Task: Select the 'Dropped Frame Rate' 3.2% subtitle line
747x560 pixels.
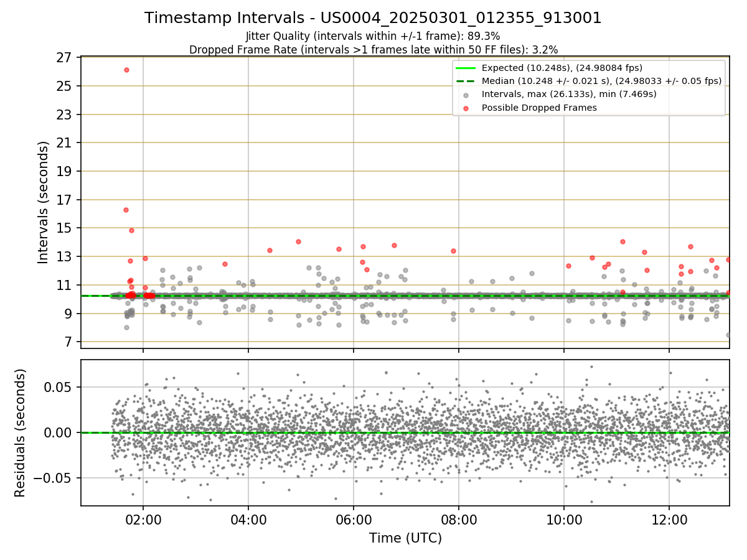Action: 373,49
